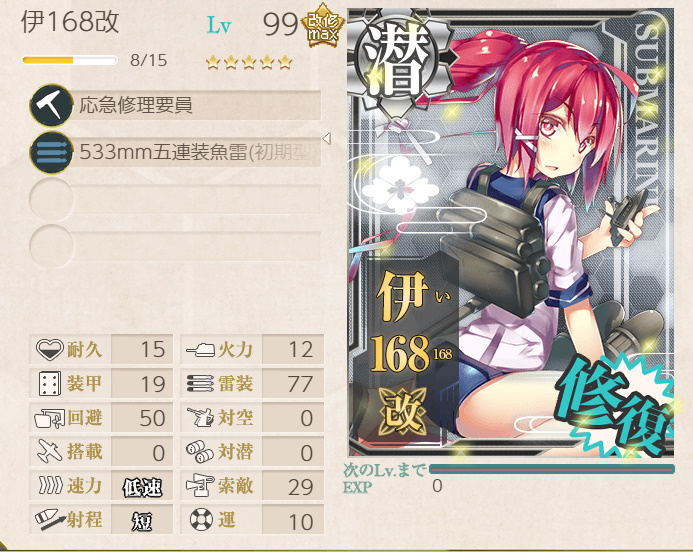Select the 耐久 heart icon
Viewport: 693px width, 552px height.
click(50, 350)
